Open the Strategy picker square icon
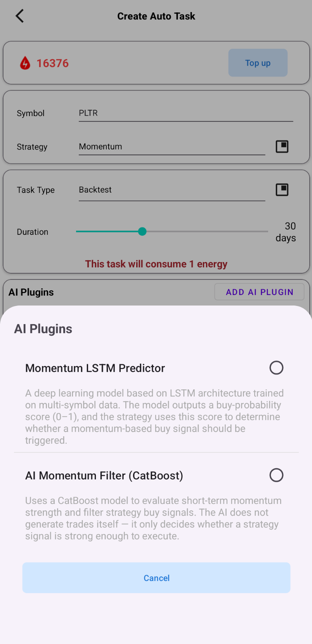 [x=282, y=146]
